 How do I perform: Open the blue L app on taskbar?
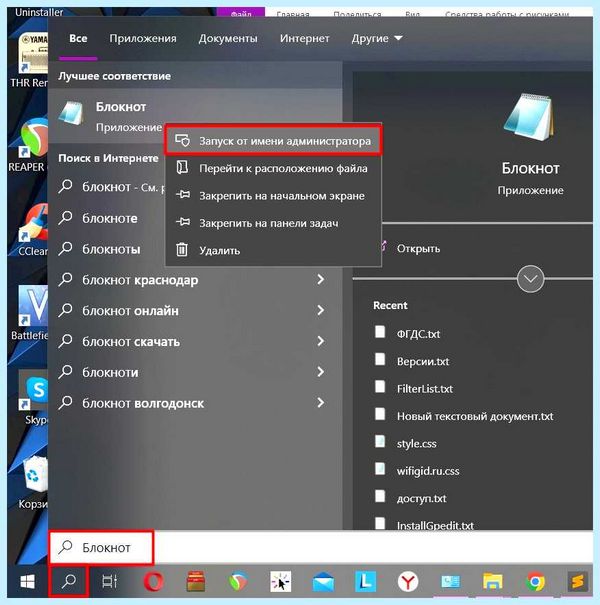click(x=365, y=581)
